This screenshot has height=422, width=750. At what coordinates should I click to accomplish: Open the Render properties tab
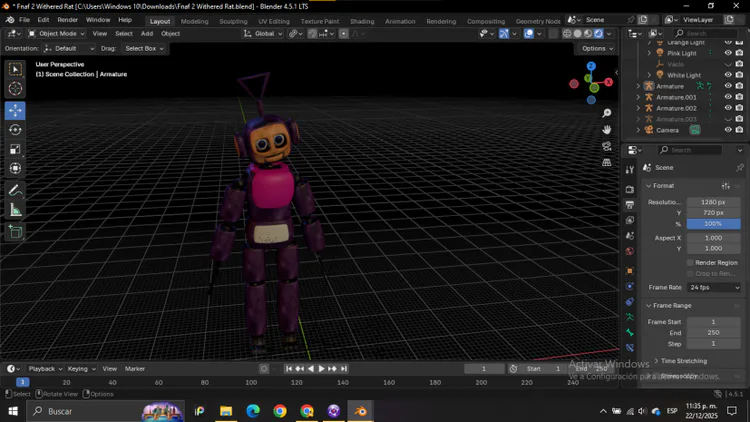click(630, 189)
